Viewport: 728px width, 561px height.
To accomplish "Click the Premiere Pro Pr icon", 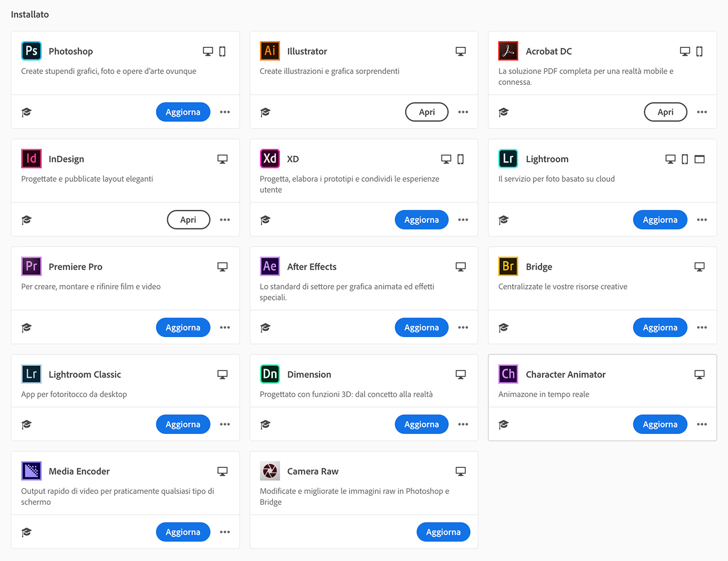I will (x=31, y=266).
